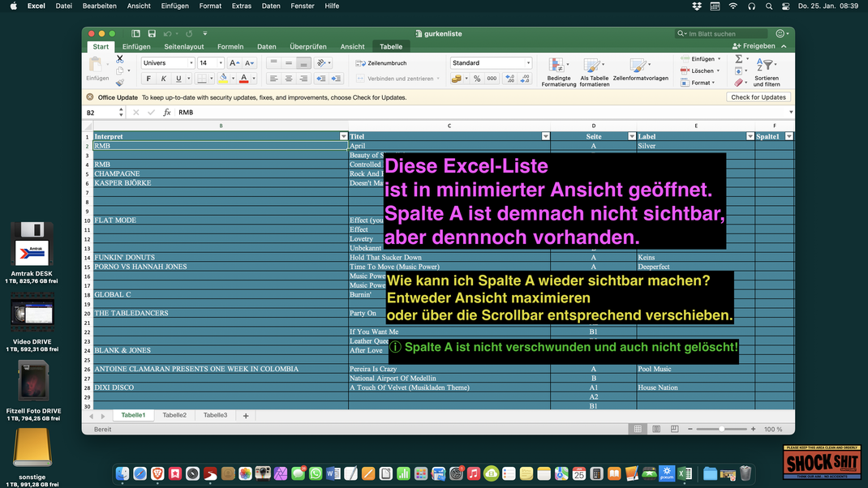Open the Fenster menu in menu bar
The width and height of the screenshot is (868, 488).
(x=303, y=6)
